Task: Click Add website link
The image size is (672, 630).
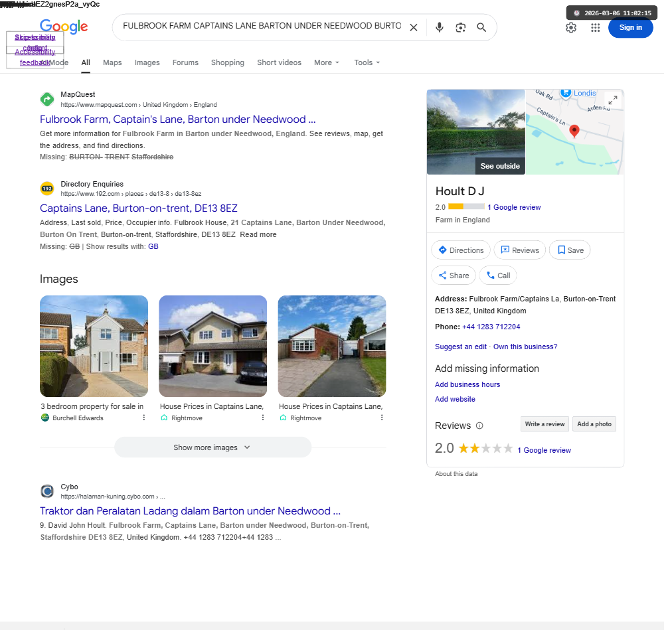Action: [x=455, y=399]
